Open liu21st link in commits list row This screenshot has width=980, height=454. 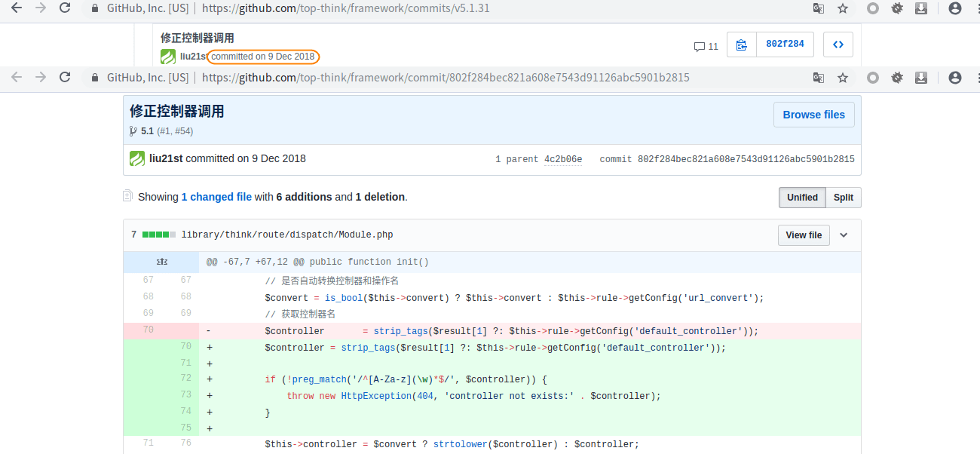click(193, 57)
